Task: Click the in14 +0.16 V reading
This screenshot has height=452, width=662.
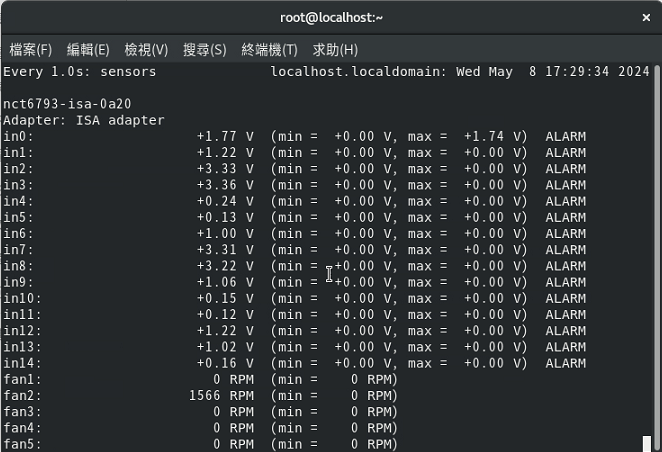Action: click(x=225, y=363)
